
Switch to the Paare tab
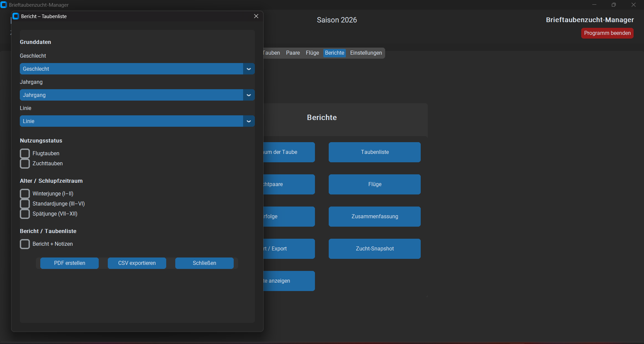[293, 53]
